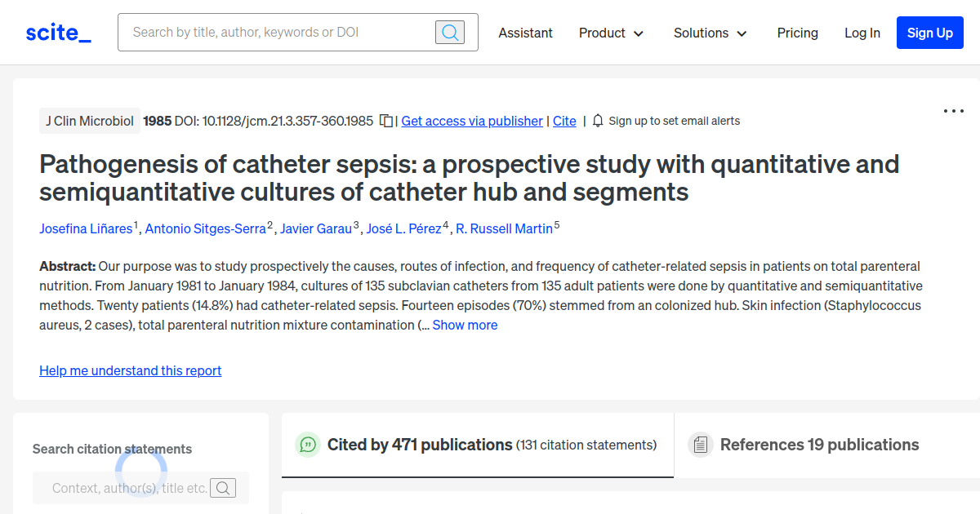Click the bell icon for email alerts
This screenshot has width=980, height=514.
pyautogui.click(x=597, y=120)
